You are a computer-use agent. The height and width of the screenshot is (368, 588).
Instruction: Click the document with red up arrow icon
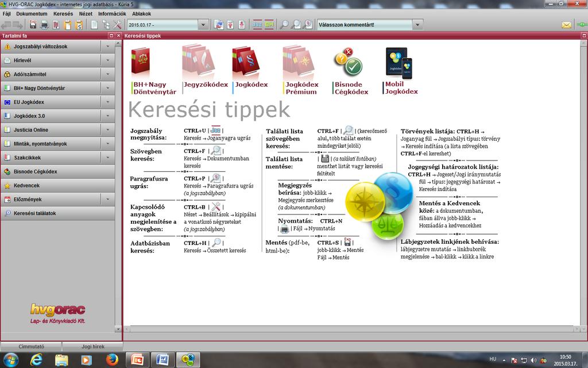click(230, 25)
